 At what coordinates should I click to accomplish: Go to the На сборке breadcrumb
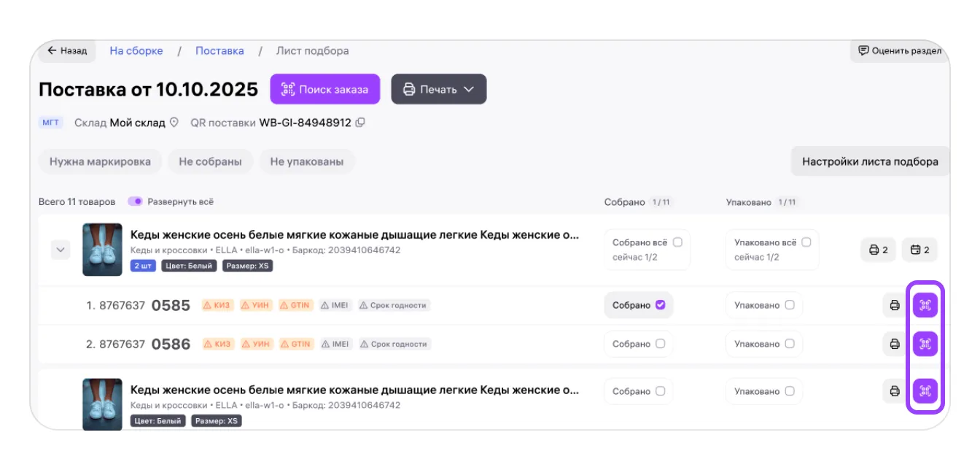pos(136,51)
